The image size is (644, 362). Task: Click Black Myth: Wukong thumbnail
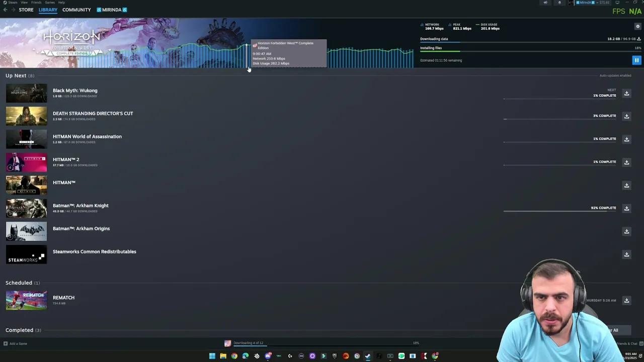pyautogui.click(x=26, y=93)
